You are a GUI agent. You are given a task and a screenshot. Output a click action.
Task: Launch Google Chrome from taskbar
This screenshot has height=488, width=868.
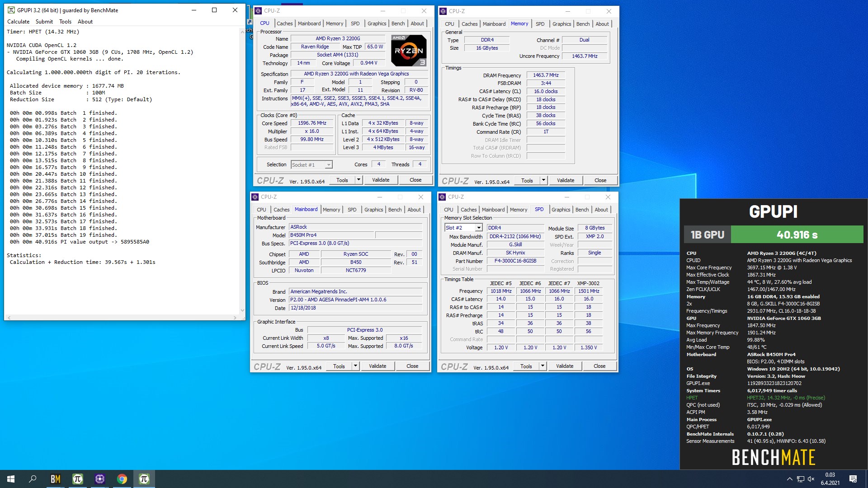tap(122, 479)
